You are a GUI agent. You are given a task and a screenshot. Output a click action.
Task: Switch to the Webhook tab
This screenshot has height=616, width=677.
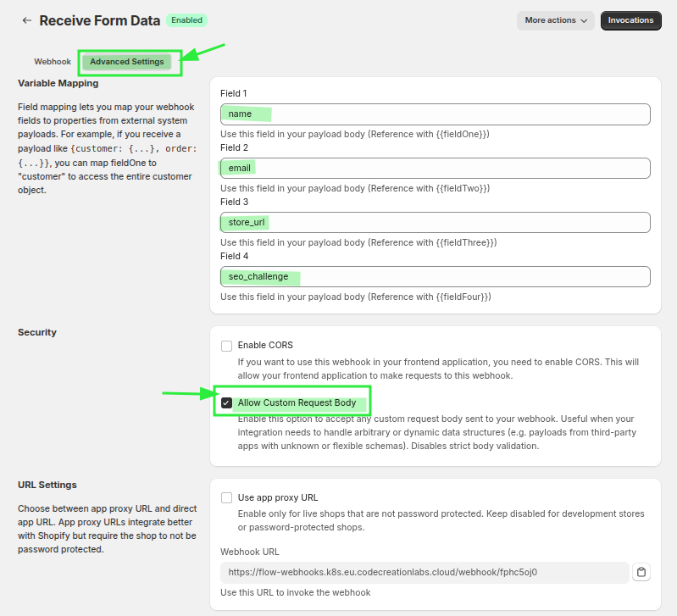pyautogui.click(x=53, y=62)
